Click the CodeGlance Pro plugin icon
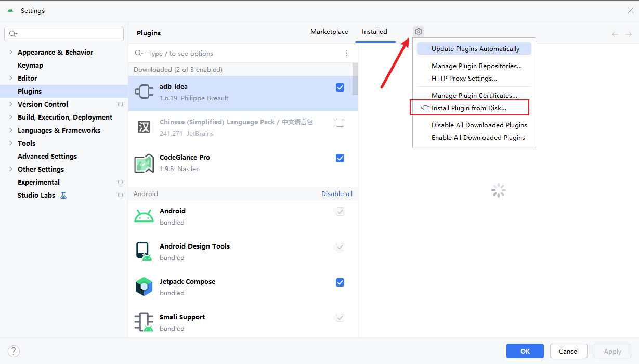Screen dimensions: 639x364 click(144, 163)
